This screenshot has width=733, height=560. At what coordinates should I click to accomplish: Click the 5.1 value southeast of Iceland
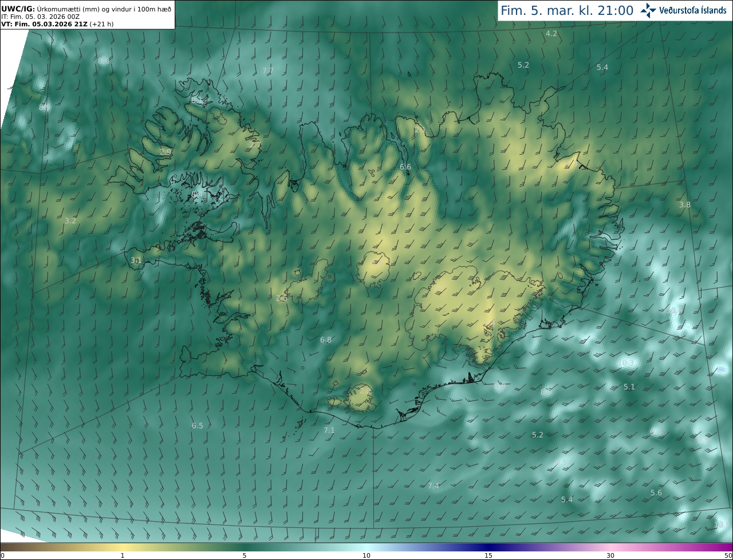pyautogui.click(x=629, y=387)
